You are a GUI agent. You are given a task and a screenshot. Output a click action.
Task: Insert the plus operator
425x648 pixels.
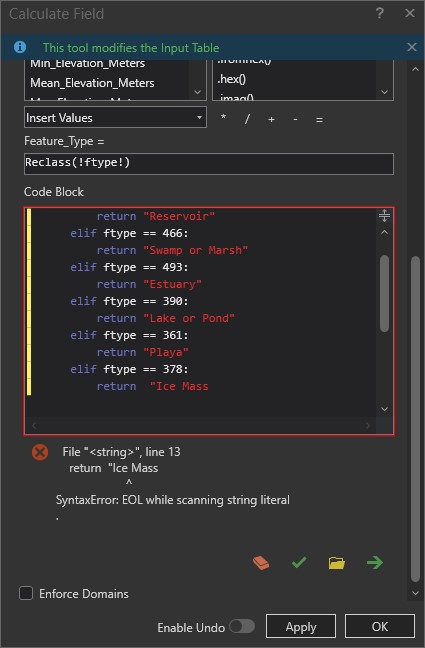[271, 119]
